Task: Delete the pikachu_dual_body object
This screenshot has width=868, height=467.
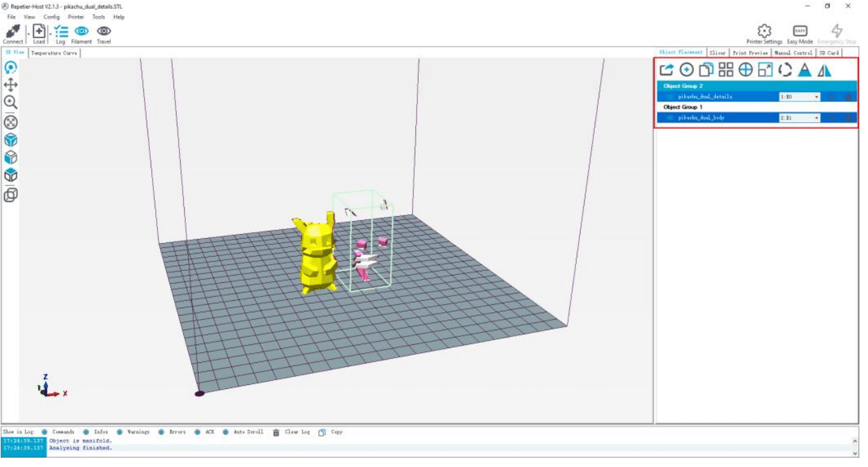Action: [848, 118]
